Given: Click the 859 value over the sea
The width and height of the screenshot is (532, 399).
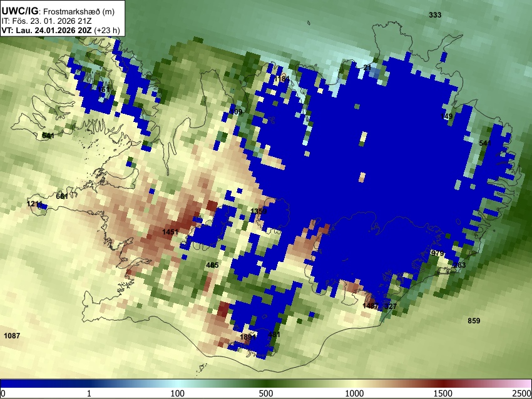Looking at the screenshot, I should pyautogui.click(x=474, y=321).
